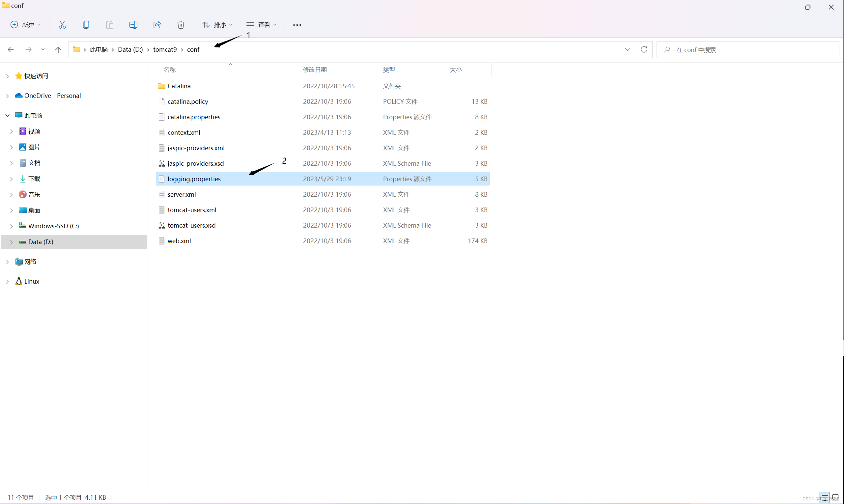This screenshot has height=504, width=844.
Task: Click the jaspic-providers.xsd schema file icon
Action: point(162,163)
